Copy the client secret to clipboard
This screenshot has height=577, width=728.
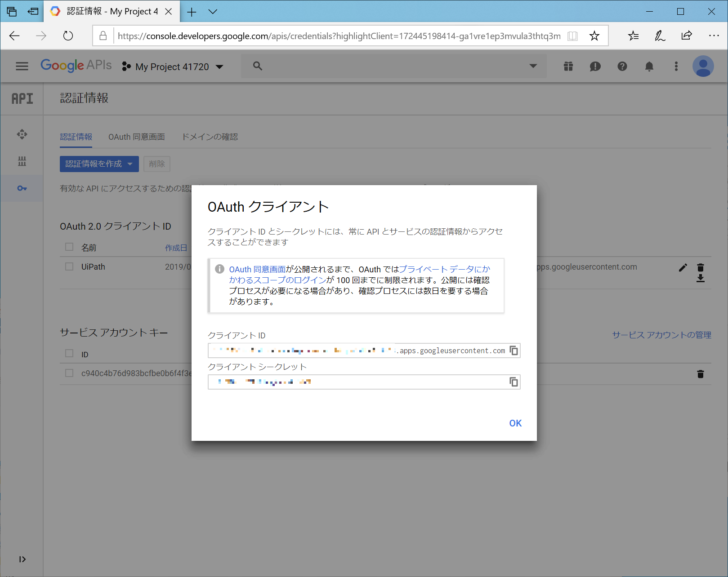(x=514, y=382)
